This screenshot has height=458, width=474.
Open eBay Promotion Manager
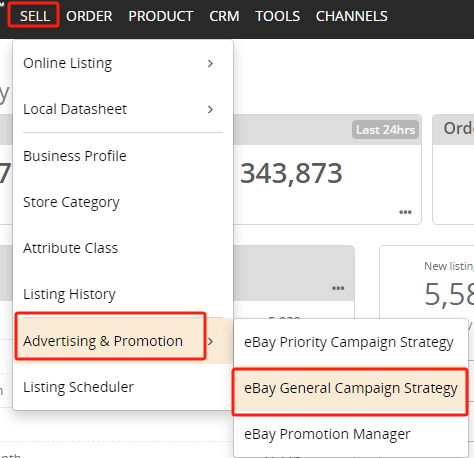point(350,434)
